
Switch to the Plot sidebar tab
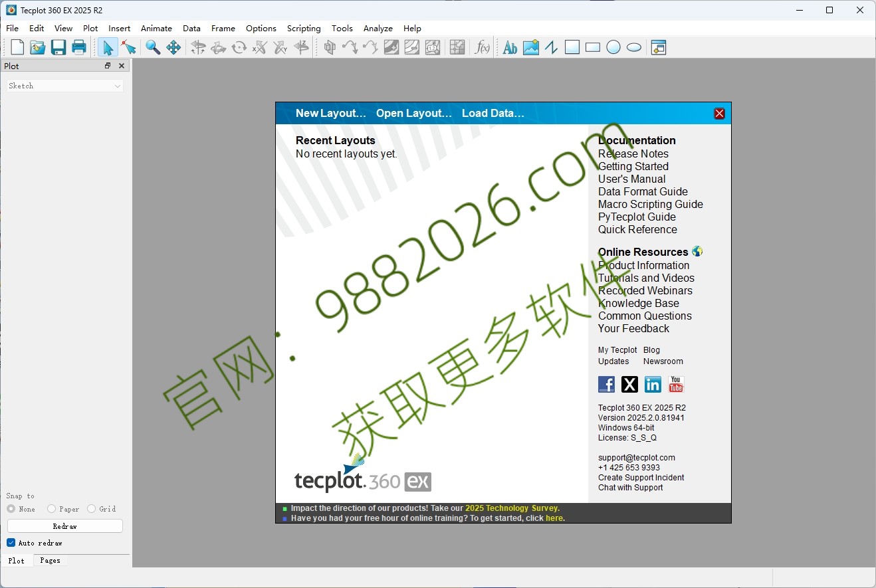click(17, 561)
